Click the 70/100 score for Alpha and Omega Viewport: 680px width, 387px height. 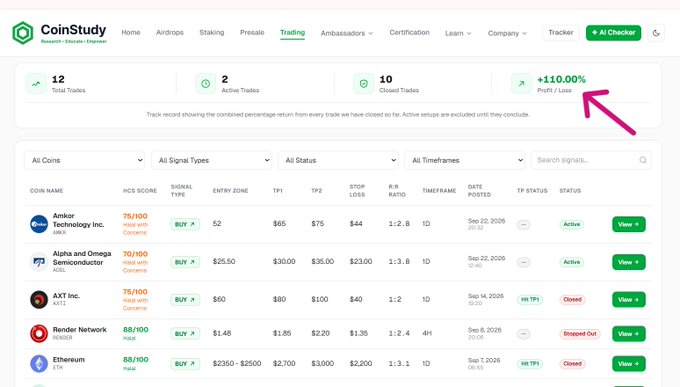tap(135, 254)
